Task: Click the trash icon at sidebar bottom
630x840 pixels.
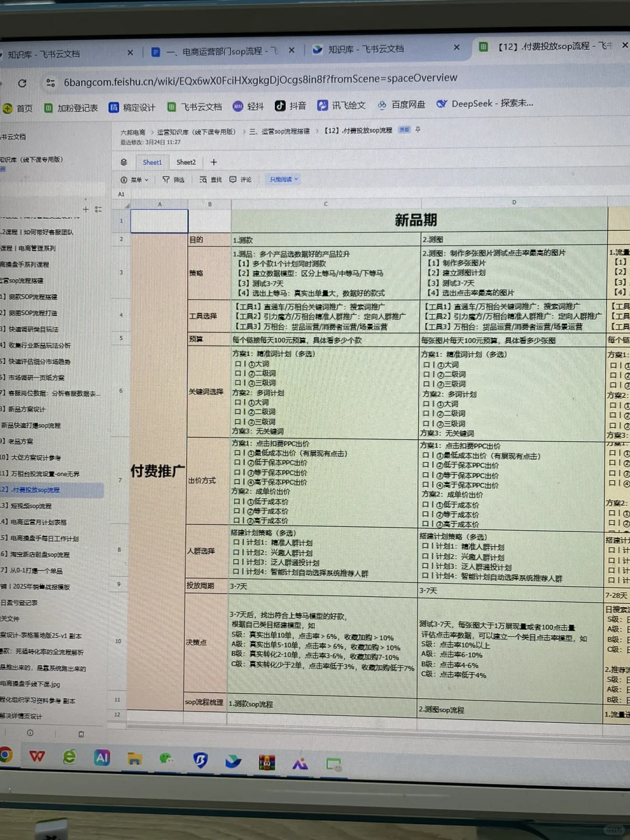Action: pyautogui.click(x=81, y=734)
